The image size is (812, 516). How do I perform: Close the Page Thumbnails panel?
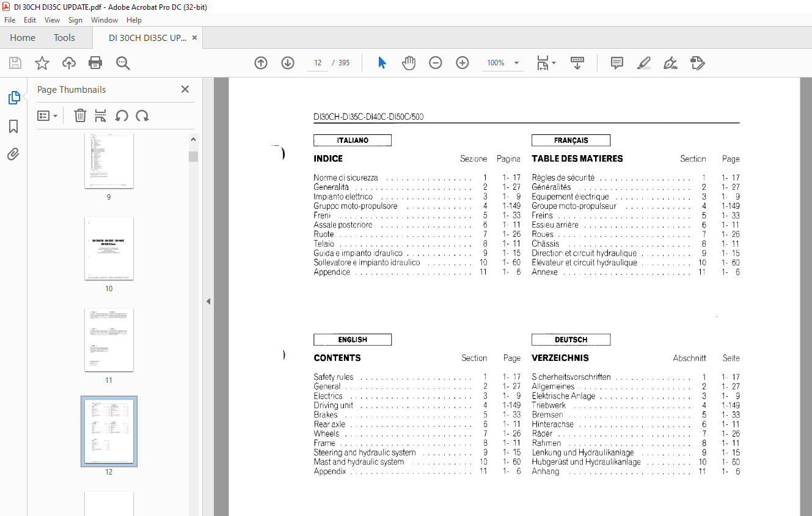pos(185,89)
